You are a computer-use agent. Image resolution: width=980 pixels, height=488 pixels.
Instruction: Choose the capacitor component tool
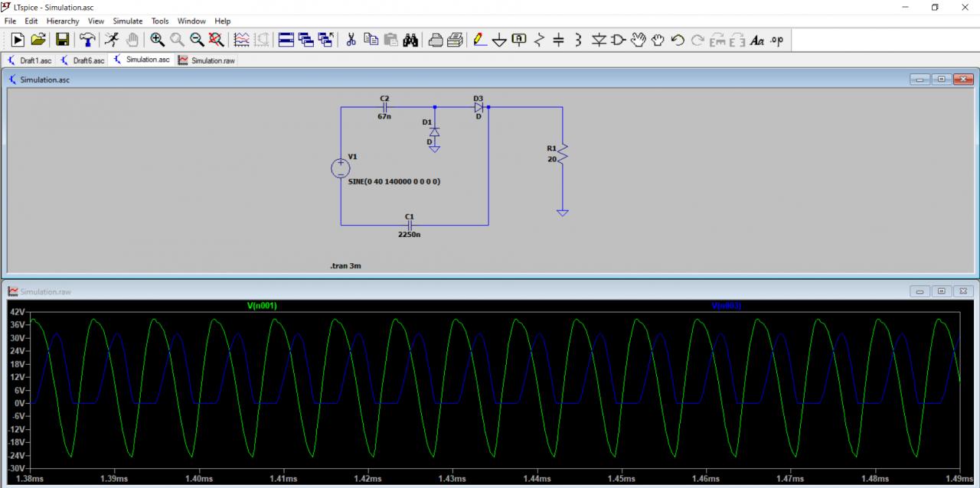click(x=558, y=40)
